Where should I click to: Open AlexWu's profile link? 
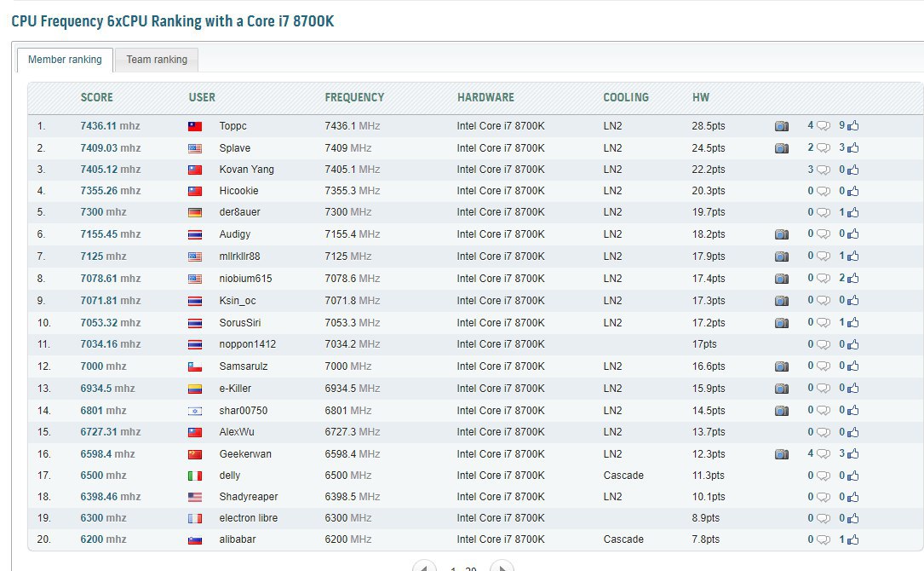[237, 432]
